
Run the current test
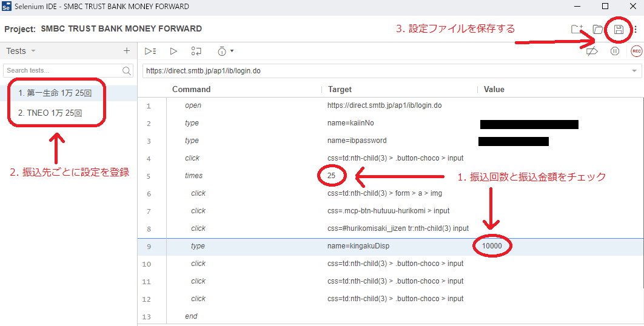click(x=173, y=52)
